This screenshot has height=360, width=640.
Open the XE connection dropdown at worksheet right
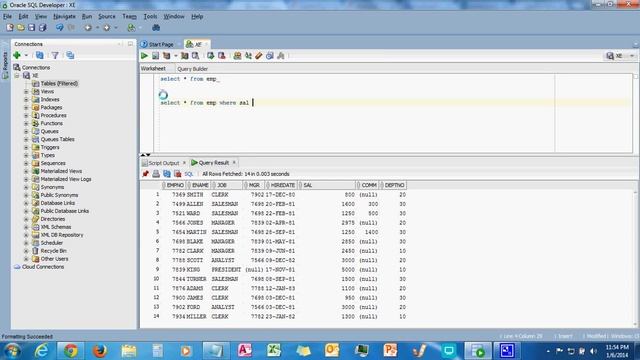point(632,56)
